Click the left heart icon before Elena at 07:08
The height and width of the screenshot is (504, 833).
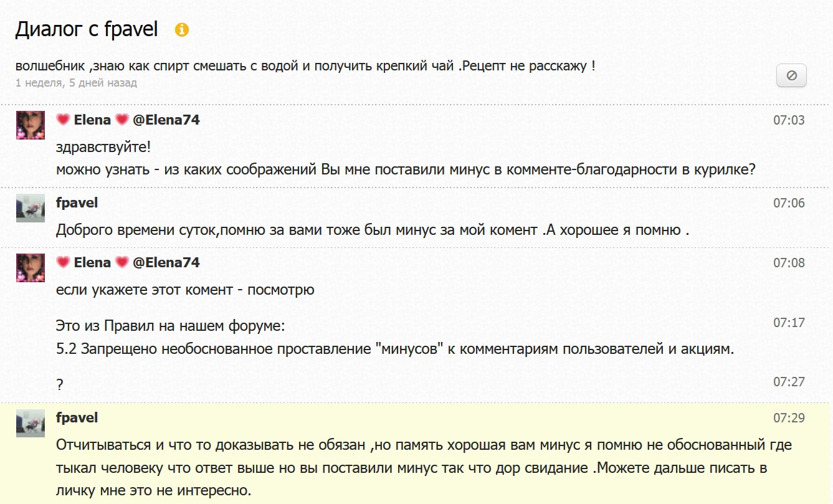click(63, 263)
